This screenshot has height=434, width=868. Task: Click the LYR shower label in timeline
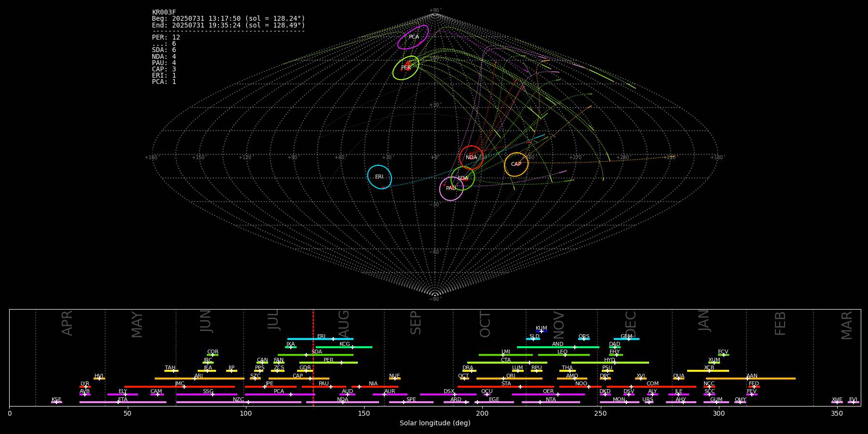pyautogui.click(x=85, y=384)
